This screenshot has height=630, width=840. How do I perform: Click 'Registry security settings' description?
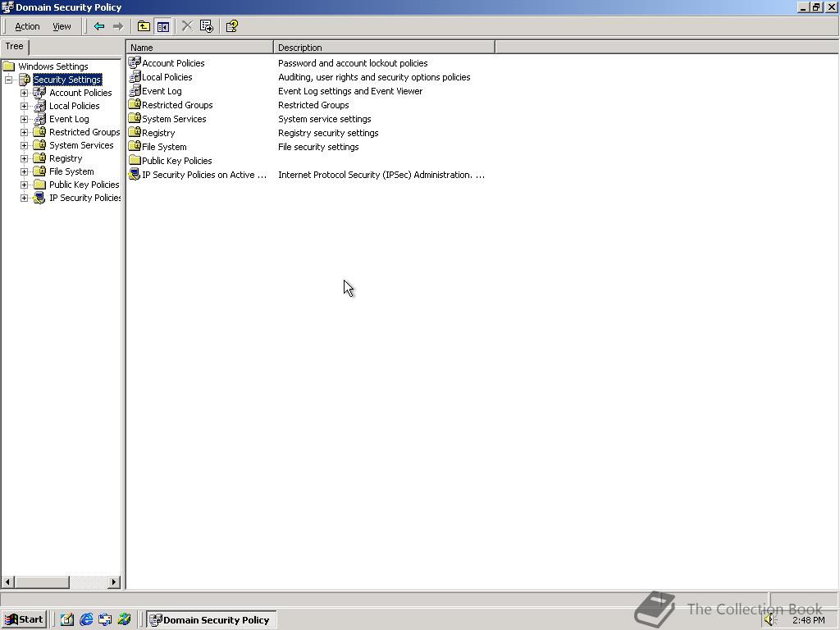(x=328, y=133)
